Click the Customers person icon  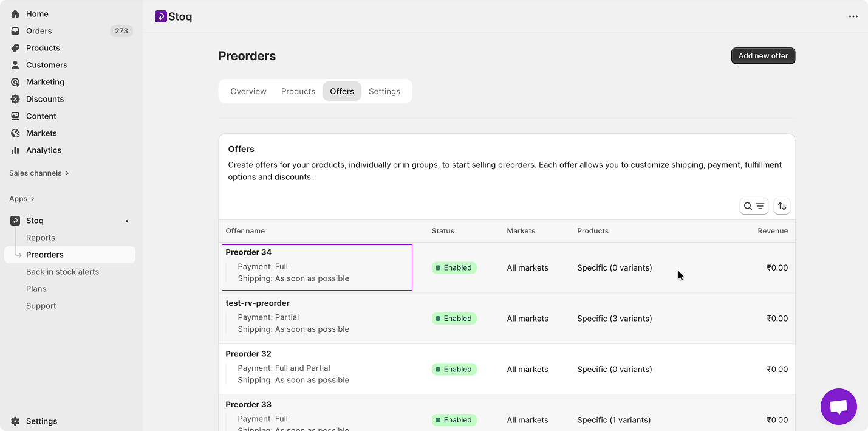(15, 65)
